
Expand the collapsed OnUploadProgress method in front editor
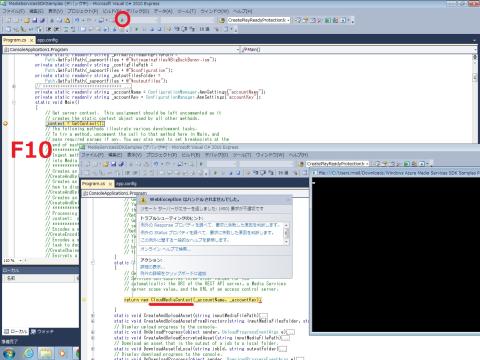[x=93, y=332]
